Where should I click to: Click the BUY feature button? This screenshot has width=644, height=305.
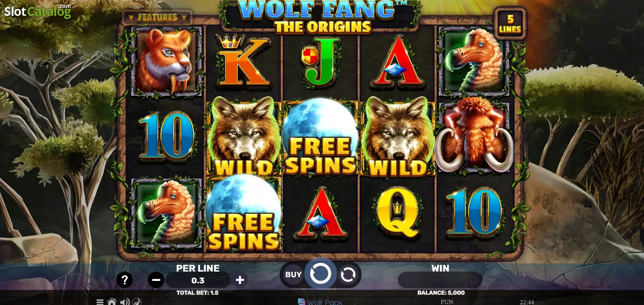click(x=293, y=275)
